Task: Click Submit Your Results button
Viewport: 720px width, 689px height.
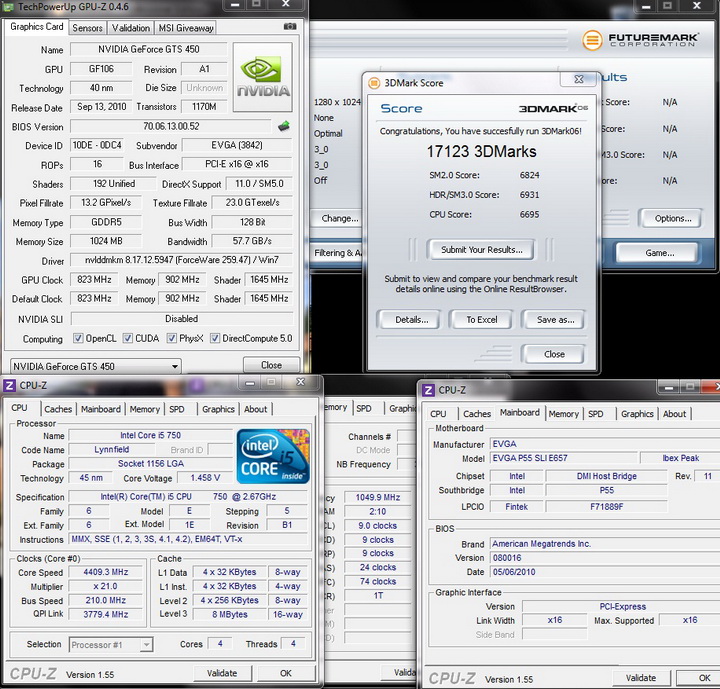Action: (482, 249)
